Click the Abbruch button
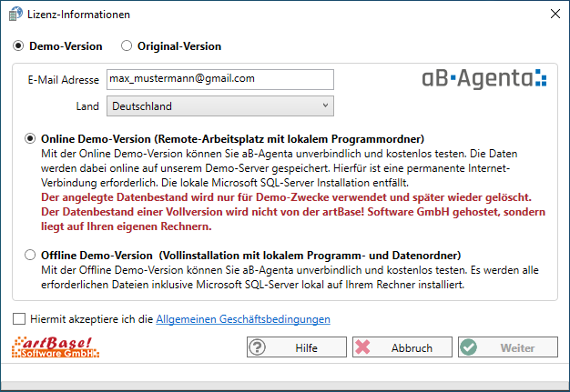Image resolution: width=570 pixels, height=392 pixels. pyautogui.click(x=402, y=347)
